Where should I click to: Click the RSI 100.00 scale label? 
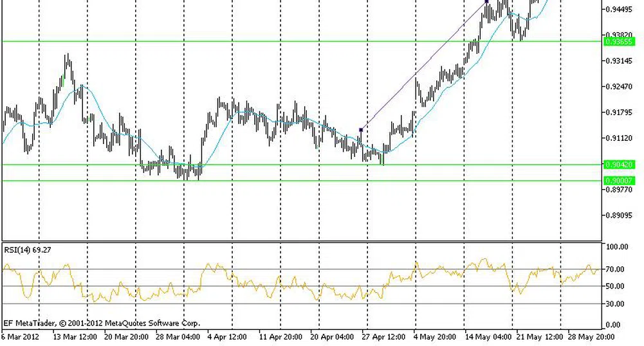coord(618,247)
